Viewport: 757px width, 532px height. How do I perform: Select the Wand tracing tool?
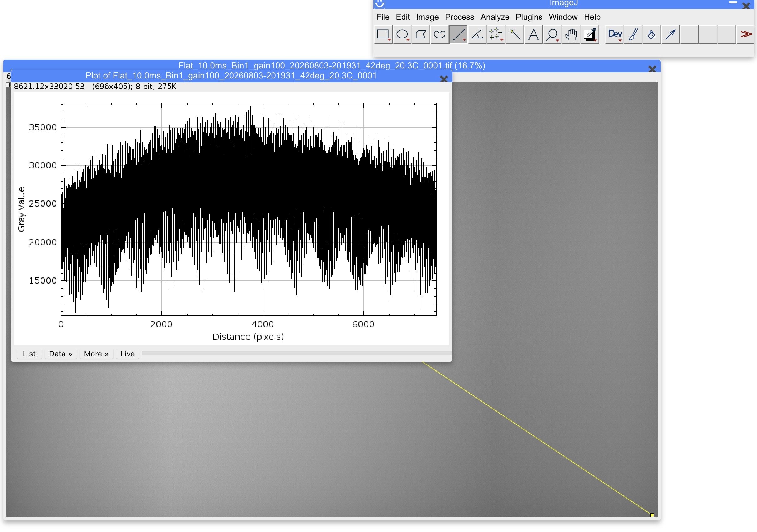(515, 34)
